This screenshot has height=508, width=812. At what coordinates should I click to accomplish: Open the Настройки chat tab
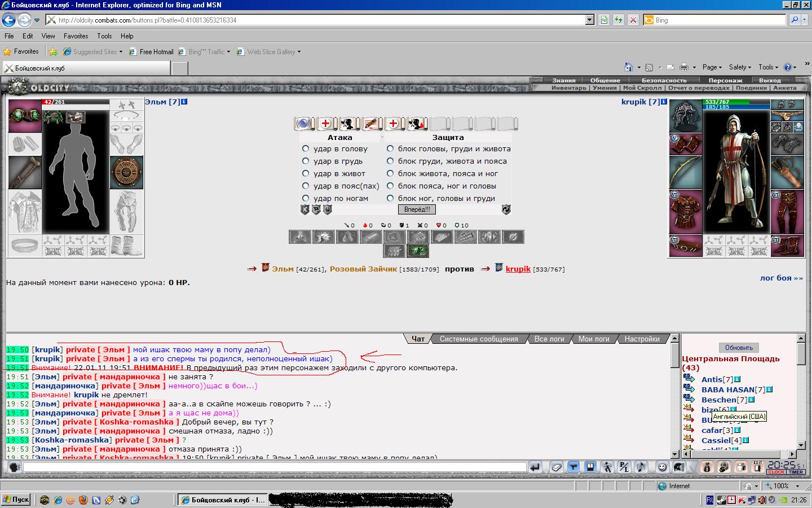coord(642,339)
